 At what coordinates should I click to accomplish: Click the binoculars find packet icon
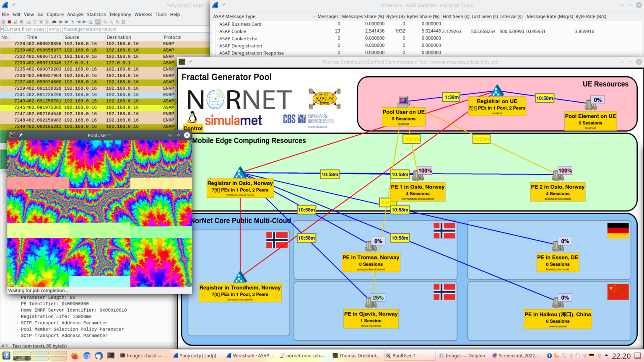pos(54,22)
